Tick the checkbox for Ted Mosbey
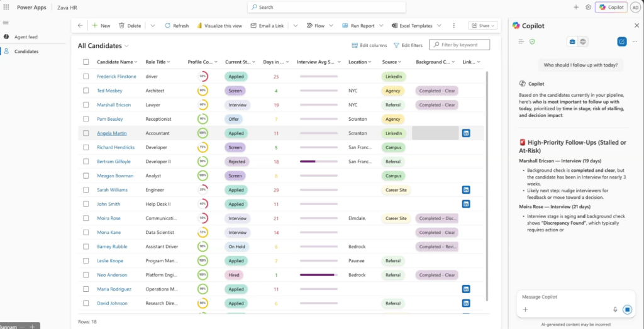 click(86, 91)
